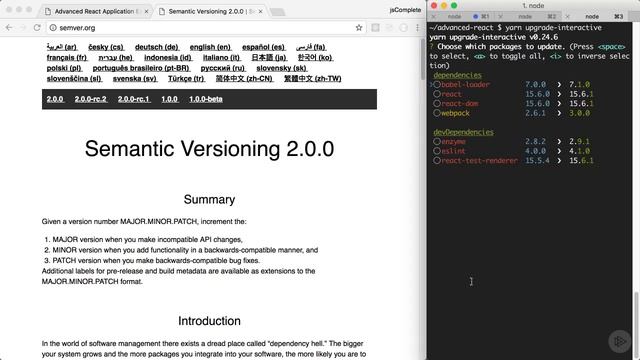Click the Summary heading
Image resolution: width=640 pixels, height=360 pixels.
click(x=209, y=199)
